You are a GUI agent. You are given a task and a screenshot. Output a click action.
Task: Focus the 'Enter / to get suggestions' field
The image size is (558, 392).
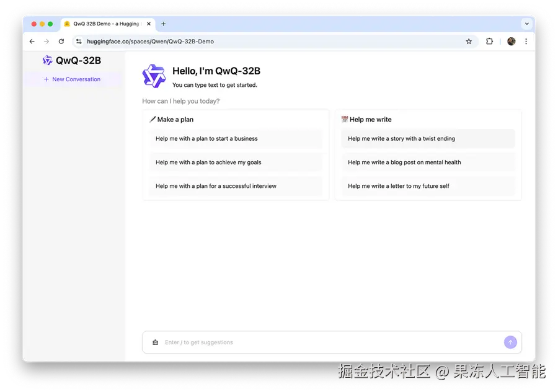331,342
